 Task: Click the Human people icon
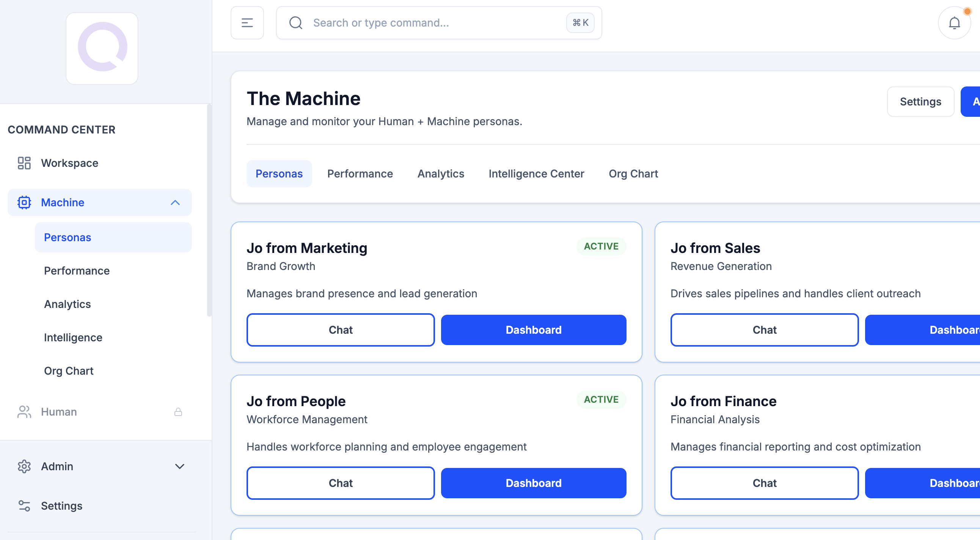pos(24,412)
